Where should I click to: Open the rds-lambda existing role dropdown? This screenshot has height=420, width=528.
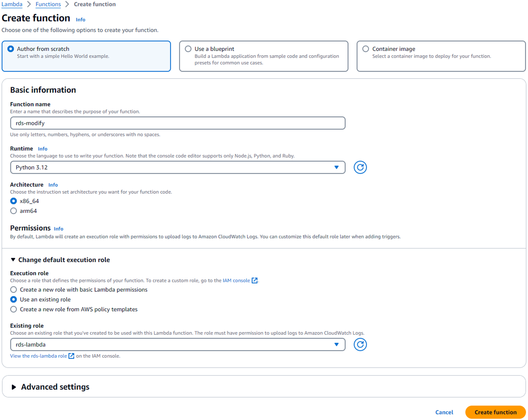pyautogui.click(x=177, y=344)
